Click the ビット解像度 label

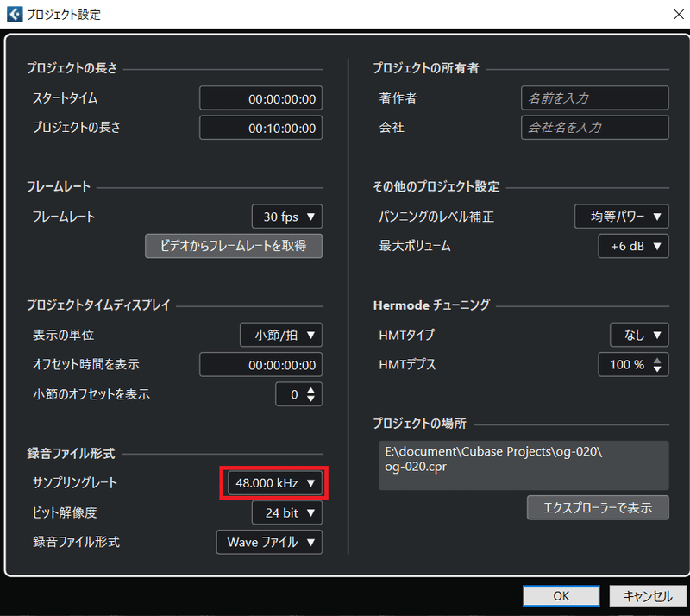65,512
